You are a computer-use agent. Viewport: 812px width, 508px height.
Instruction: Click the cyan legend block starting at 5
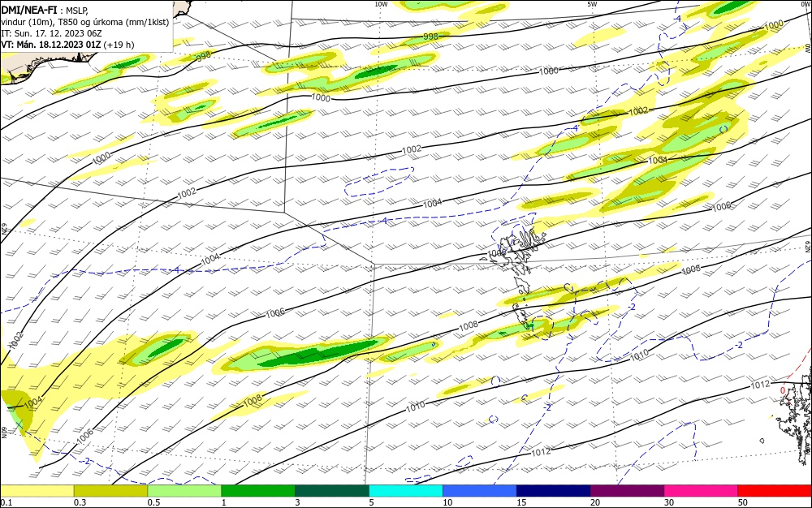tap(406, 491)
